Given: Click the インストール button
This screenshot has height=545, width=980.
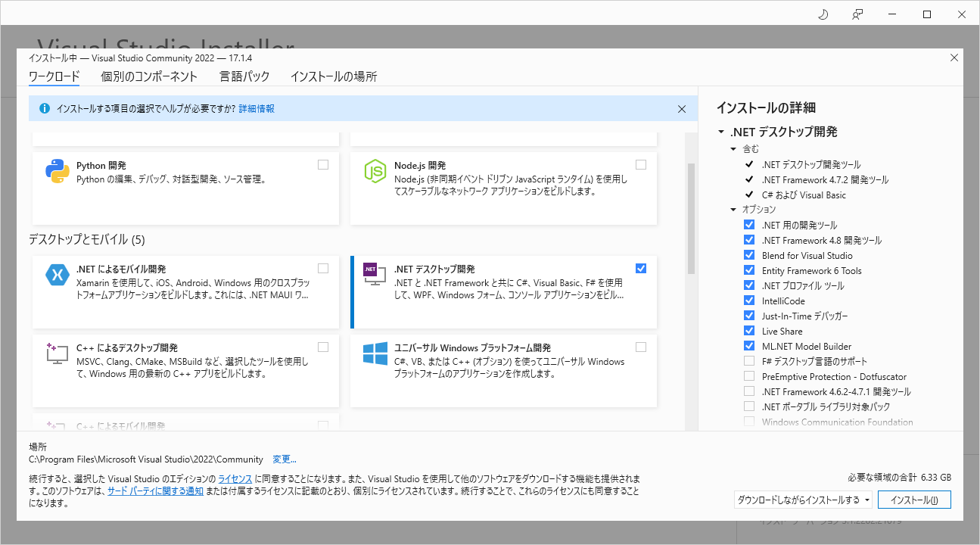Looking at the screenshot, I should click(913, 499).
